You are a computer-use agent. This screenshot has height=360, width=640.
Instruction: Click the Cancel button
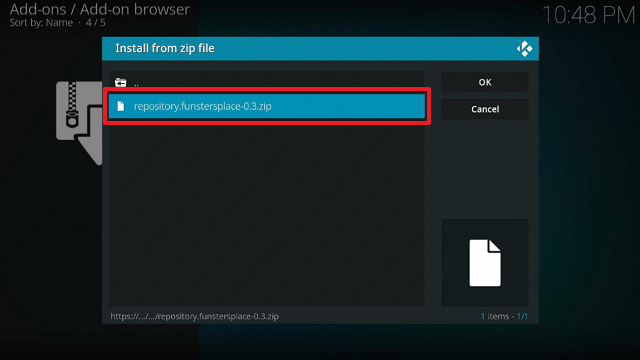(x=485, y=109)
